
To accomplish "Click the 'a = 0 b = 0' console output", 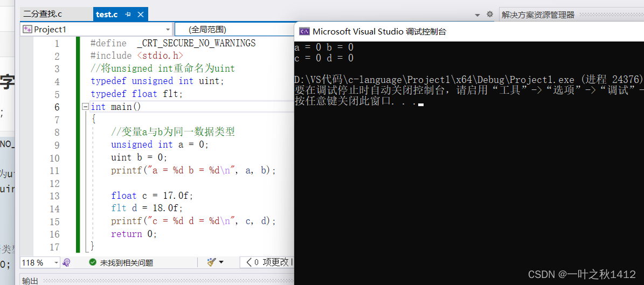I will click(x=324, y=47).
